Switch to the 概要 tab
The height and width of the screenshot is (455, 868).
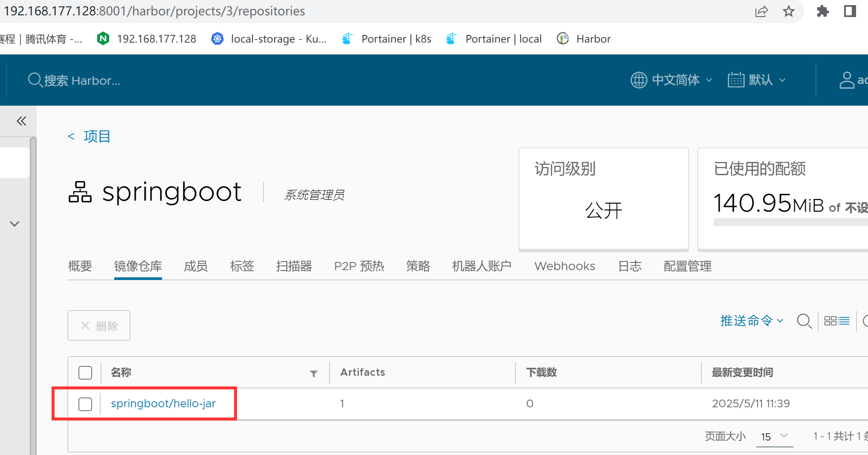[x=80, y=266]
